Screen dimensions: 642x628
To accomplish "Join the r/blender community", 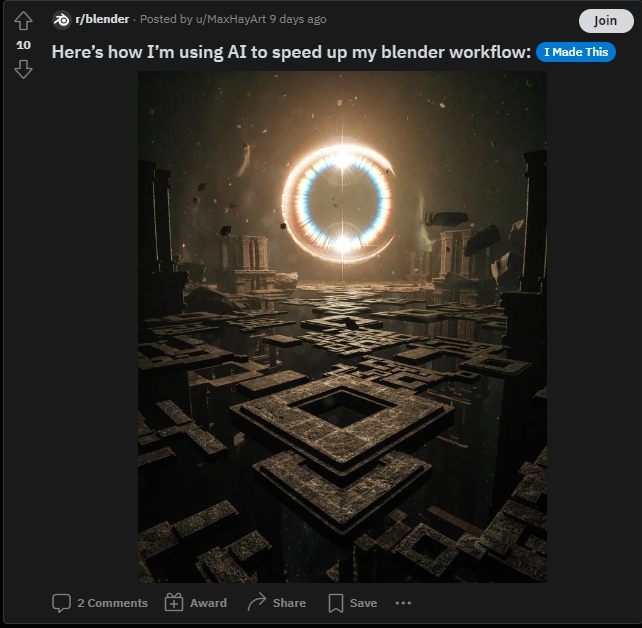I will pyautogui.click(x=606, y=21).
